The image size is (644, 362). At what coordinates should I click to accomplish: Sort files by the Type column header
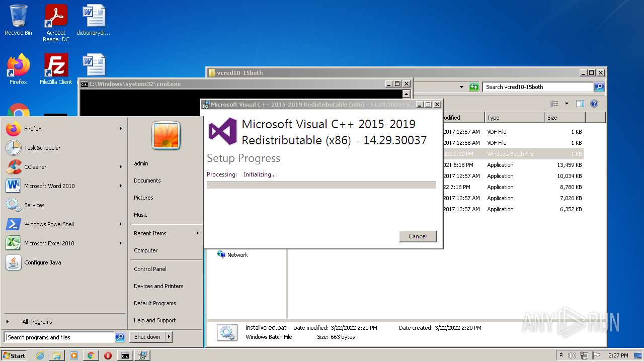tap(515, 118)
